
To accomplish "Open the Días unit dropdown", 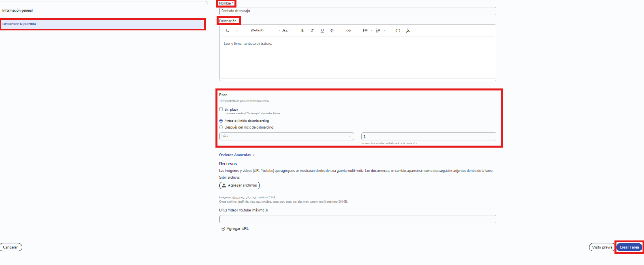I will tap(287, 136).
